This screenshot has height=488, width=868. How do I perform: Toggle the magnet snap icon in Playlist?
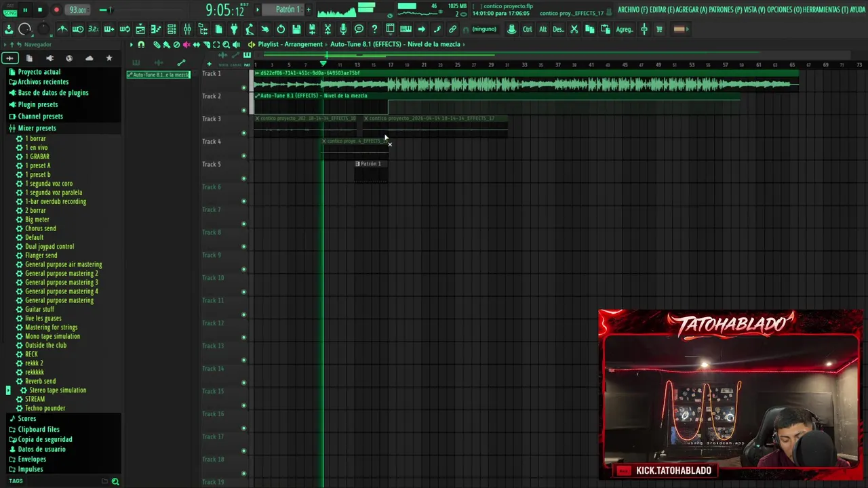tap(141, 45)
